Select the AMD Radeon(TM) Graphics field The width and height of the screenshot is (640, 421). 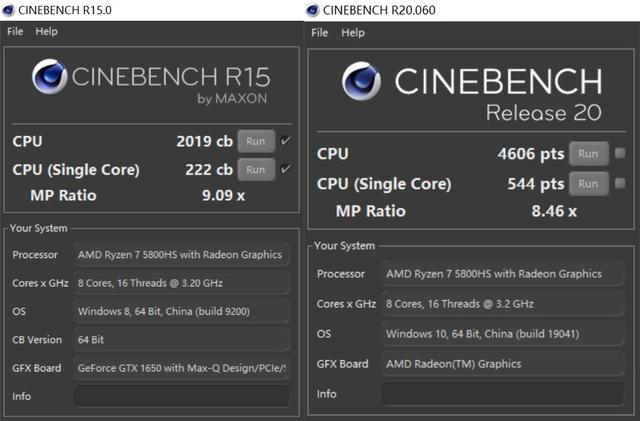tap(508, 364)
